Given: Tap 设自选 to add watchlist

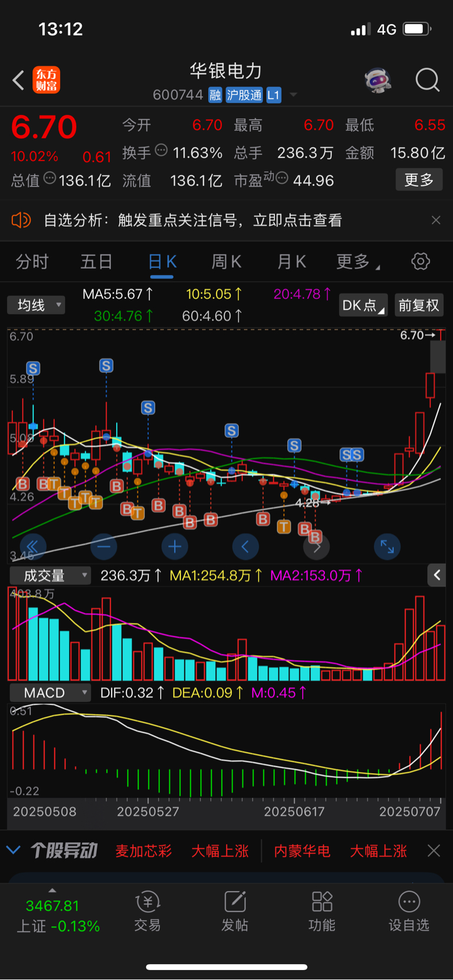Looking at the screenshot, I should (409, 910).
